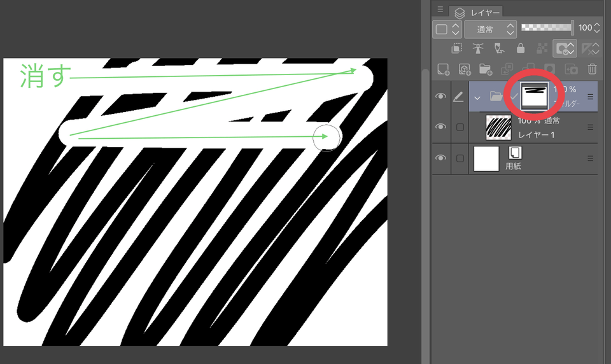Screen dimensions: 611x364
Task: Select the folder's layer mask thumbnail
Action: [534, 96]
